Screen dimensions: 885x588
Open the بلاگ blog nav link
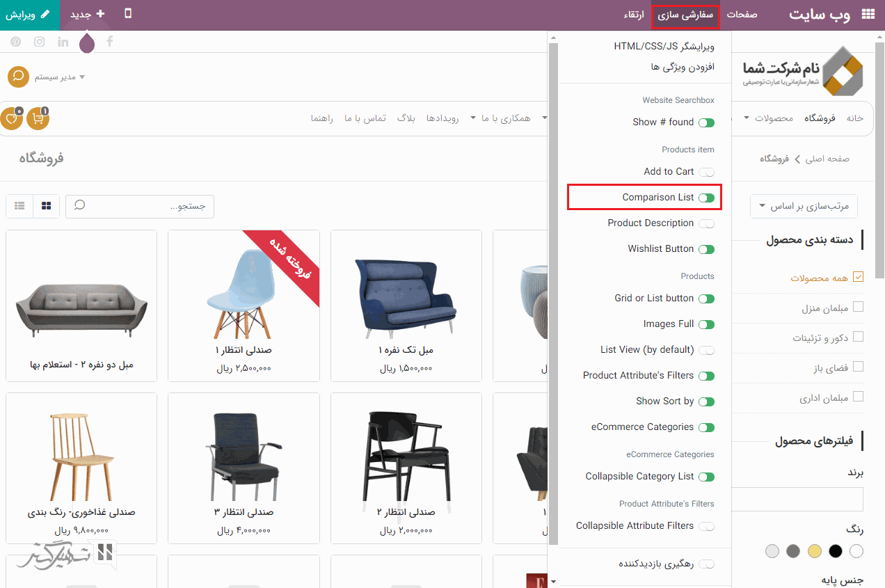click(406, 118)
